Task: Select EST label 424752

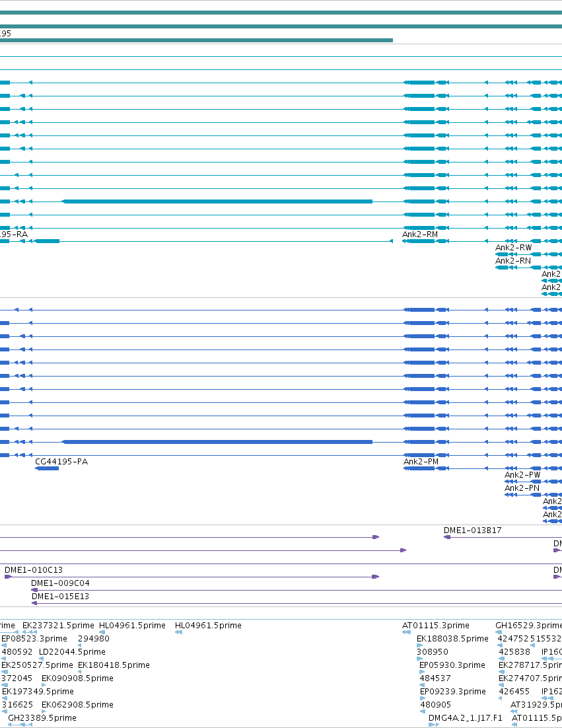Action: (x=513, y=639)
